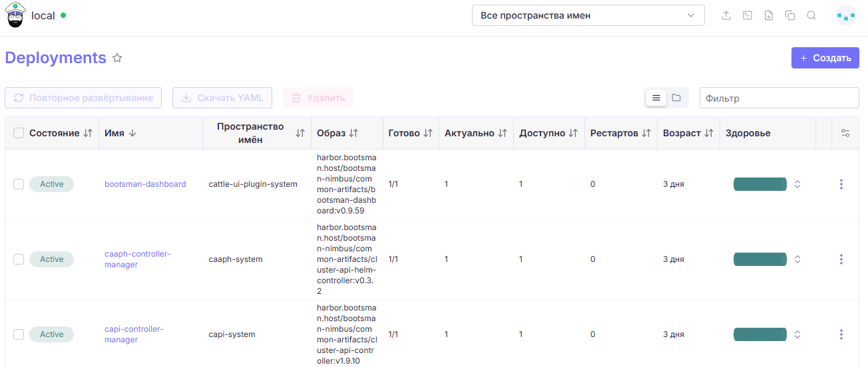This screenshot has width=868, height=367.
Task: Click Active badge in capi-controller-manager row
Action: 51,334
